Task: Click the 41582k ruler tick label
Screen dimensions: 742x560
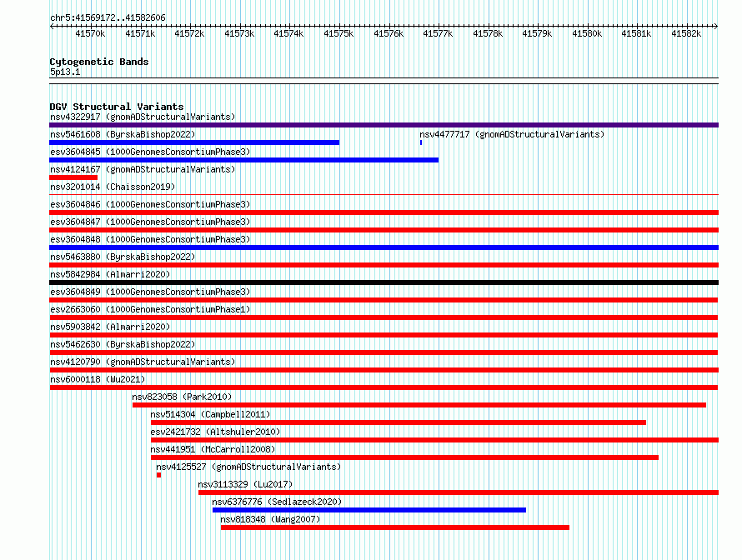Action: [x=686, y=33]
